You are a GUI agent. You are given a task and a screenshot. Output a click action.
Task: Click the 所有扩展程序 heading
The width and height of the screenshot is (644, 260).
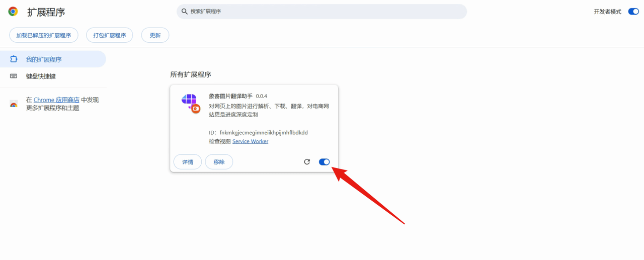pos(191,74)
